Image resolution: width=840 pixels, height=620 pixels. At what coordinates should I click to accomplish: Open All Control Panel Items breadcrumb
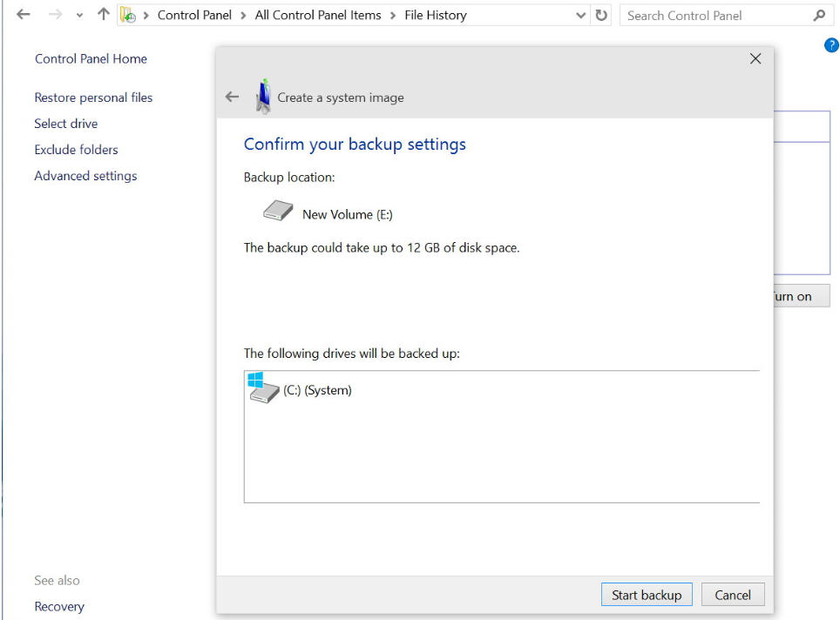318,15
